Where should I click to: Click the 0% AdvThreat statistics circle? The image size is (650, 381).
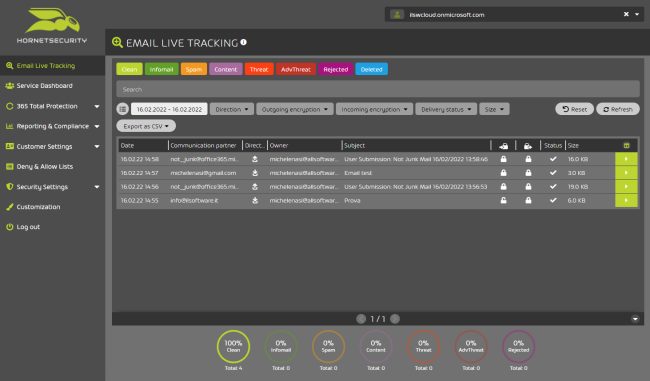click(471, 347)
